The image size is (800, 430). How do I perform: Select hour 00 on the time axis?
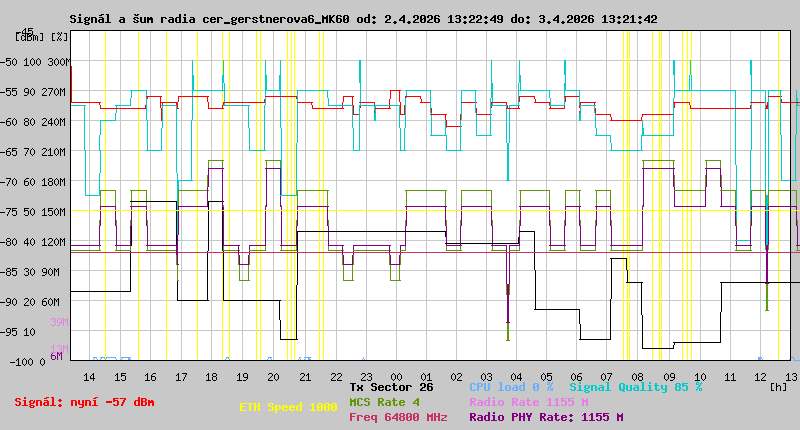point(396,377)
